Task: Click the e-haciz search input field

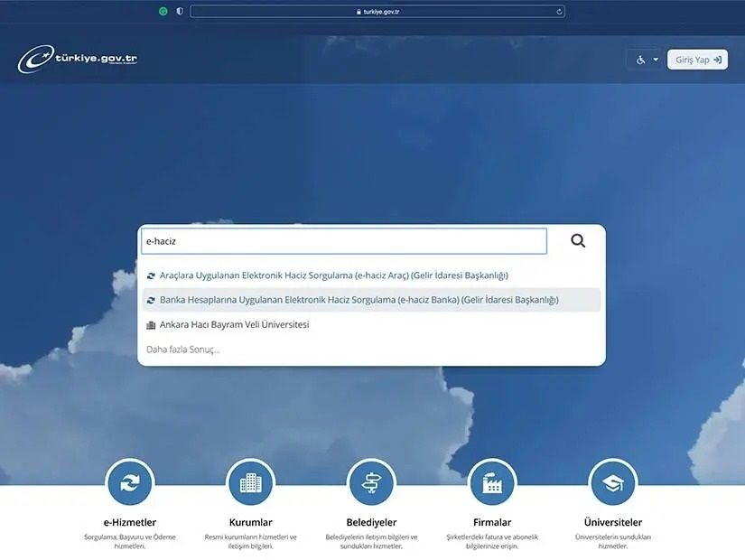Action: click(343, 241)
